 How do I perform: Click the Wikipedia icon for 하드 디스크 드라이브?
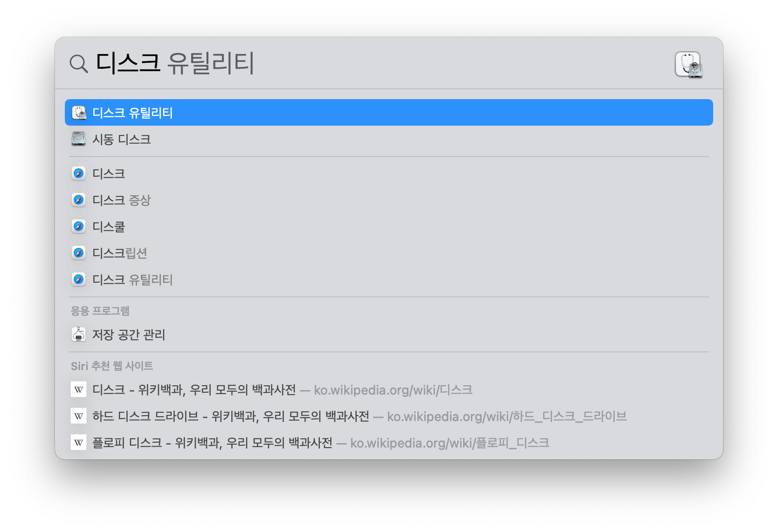79,416
